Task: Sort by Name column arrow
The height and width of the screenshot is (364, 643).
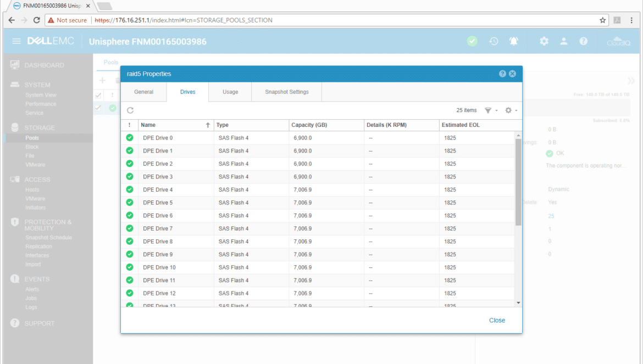Action: [x=208, y=125]
